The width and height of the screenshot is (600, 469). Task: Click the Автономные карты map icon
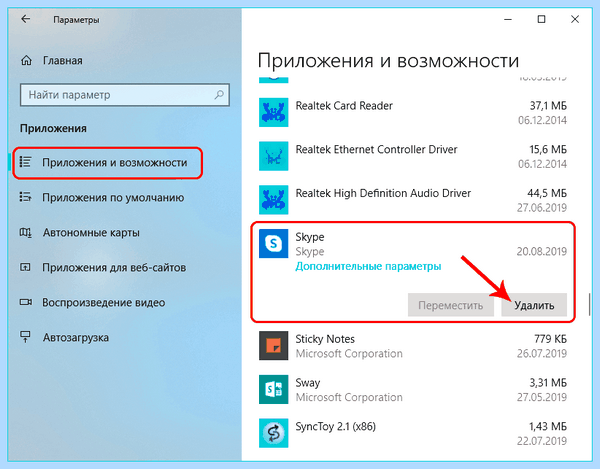click(25, 233)
